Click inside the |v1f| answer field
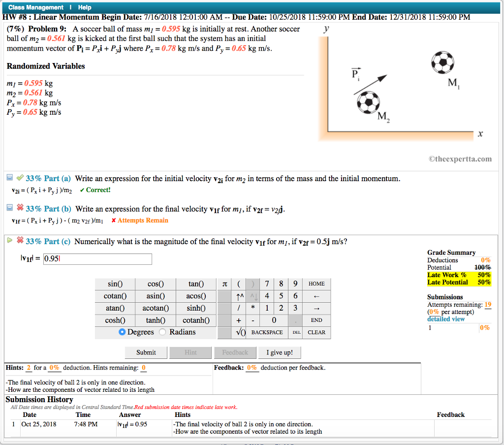The height and width of the screenshot is (445, 504). click(x=97, y=259)
